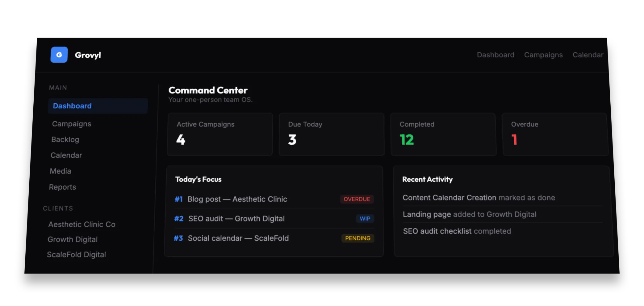Select client ScaleFold Digital
The height and width of the screenshot is (306, 644).
coord(76,254)
